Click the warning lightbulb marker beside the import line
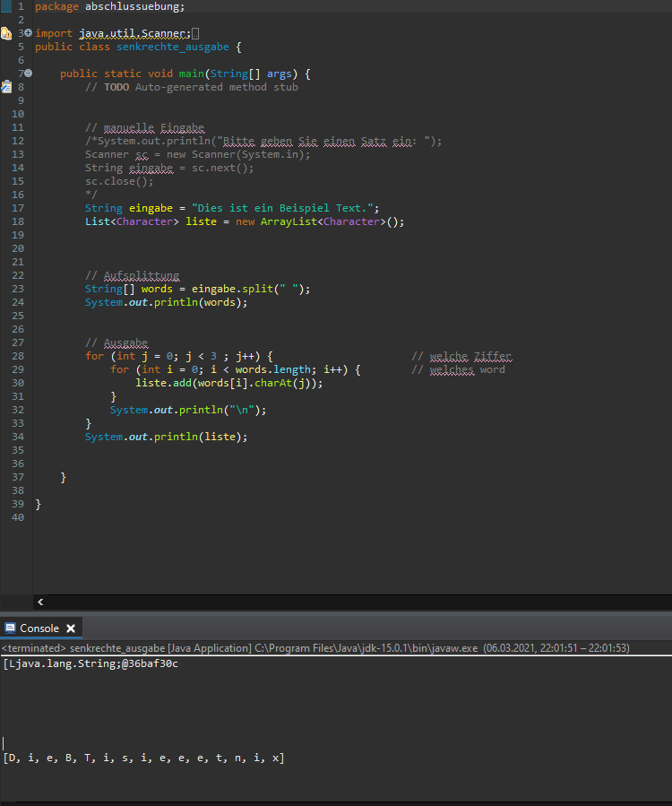The image size is (672, 806). click(6, 33)
